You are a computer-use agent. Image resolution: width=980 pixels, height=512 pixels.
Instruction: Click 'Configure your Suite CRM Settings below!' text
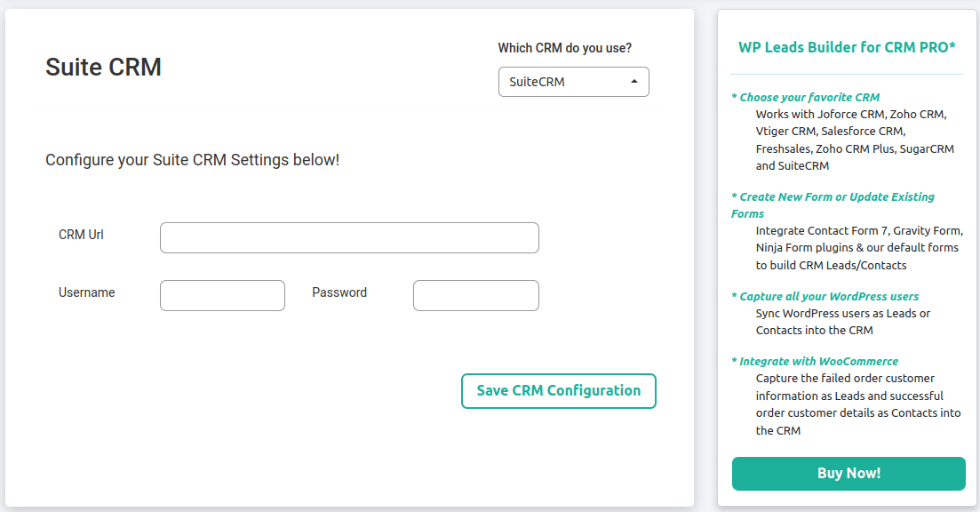click(193, 160)
